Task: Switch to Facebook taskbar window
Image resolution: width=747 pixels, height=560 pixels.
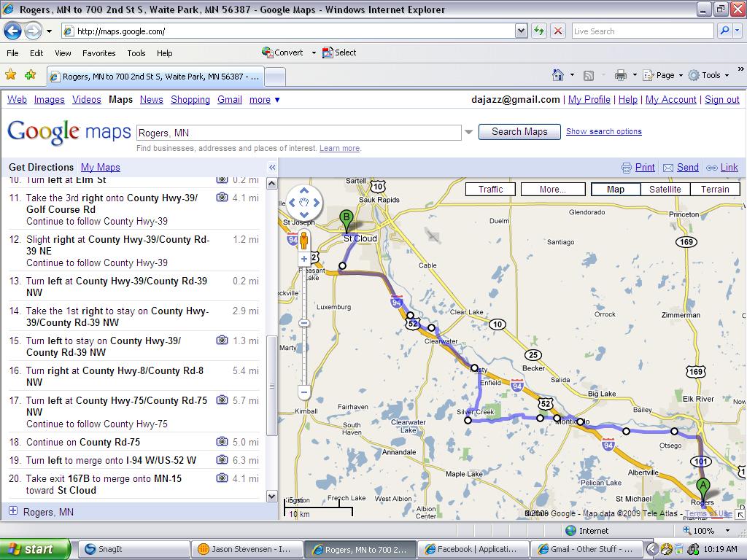Action: [x=473, y=549]
